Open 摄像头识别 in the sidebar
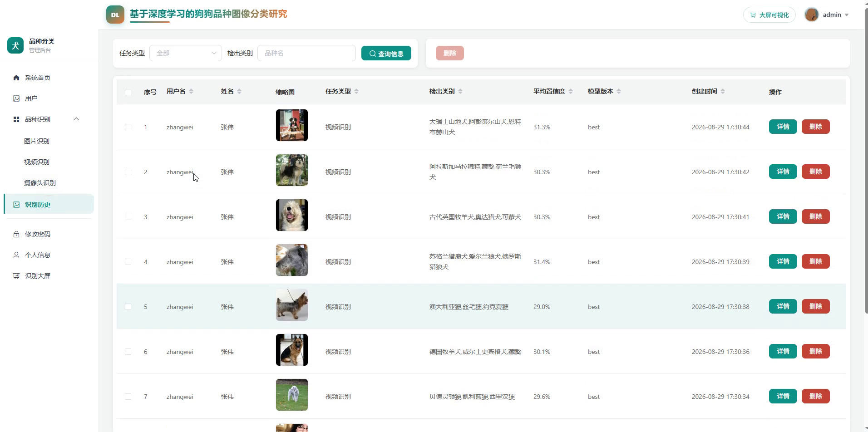Image resolution: width=868 pixels, height=432 pixels. click(40, 183)
